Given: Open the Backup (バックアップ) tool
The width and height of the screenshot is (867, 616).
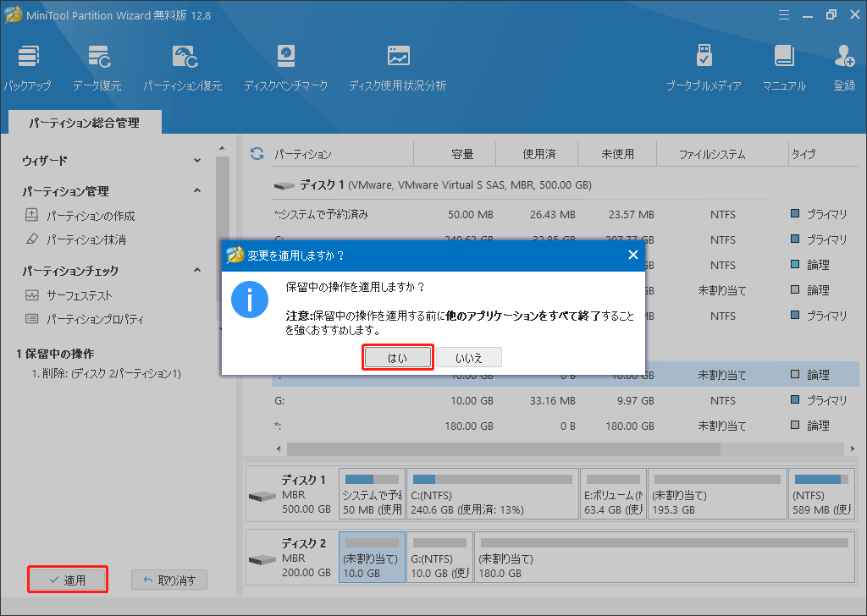Looking at the screenshot, I should click(x=28, y=68).
